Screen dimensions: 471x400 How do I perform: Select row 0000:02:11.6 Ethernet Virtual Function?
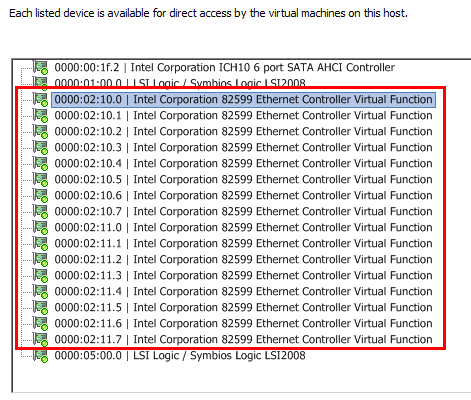point(243,323)
